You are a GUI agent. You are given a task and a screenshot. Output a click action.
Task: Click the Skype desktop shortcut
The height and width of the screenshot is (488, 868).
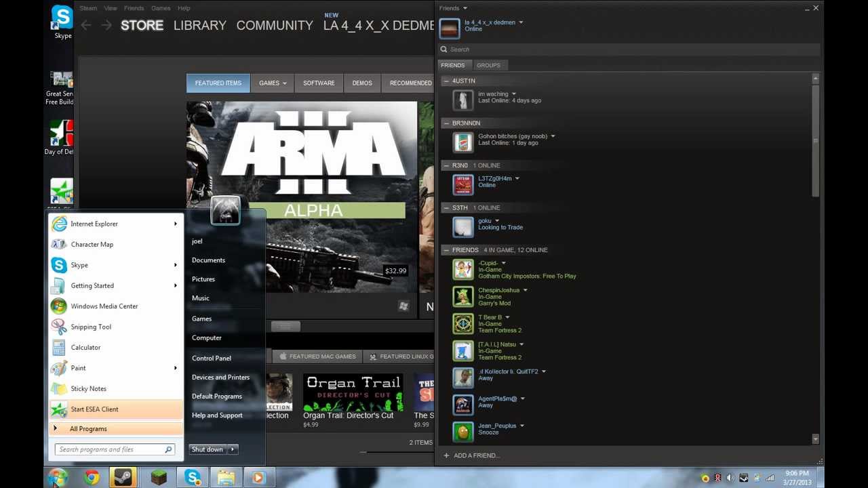(x=62, y=22)
